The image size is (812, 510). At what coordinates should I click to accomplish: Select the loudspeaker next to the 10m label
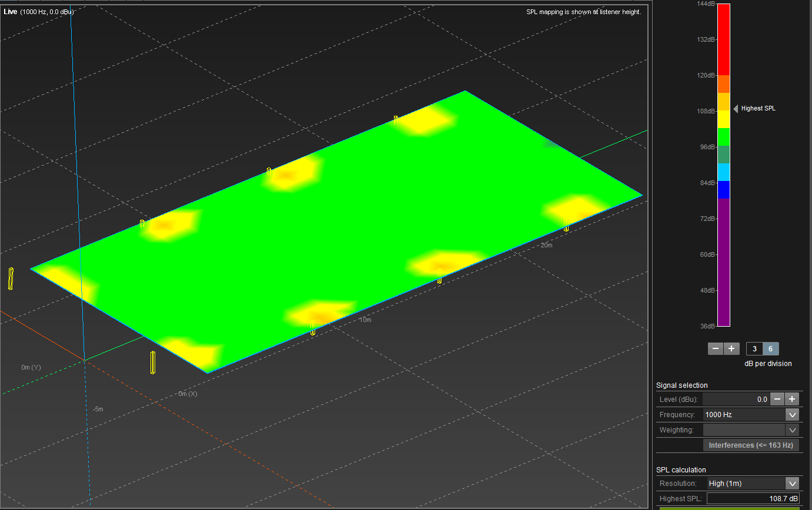point(313,328)
